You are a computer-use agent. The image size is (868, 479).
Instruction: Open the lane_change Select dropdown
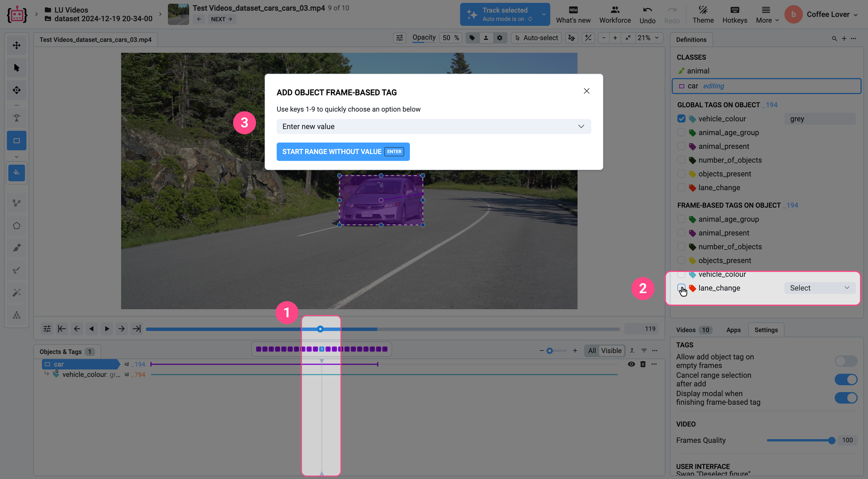(x=819, y=288)
